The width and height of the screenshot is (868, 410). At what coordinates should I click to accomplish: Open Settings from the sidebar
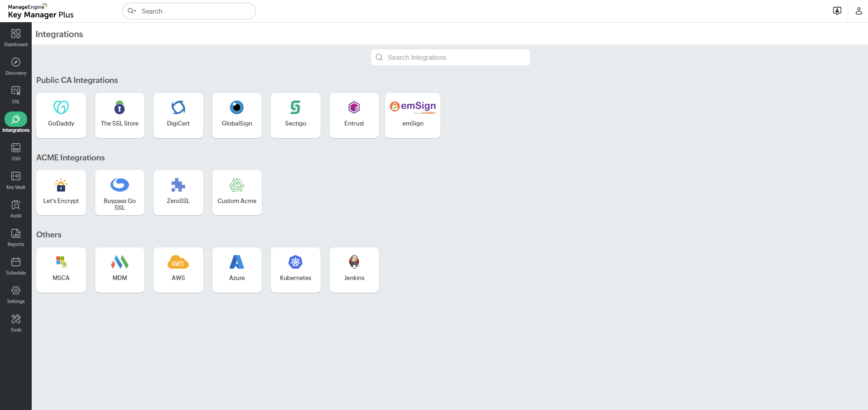pyautogui.click(x=16, y=294)
